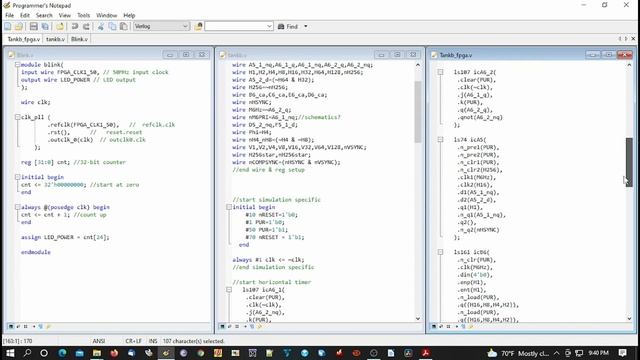The width and height of the screenshot is (640, 360).
Task: Undo the last edit
Action: pos(75,27)
